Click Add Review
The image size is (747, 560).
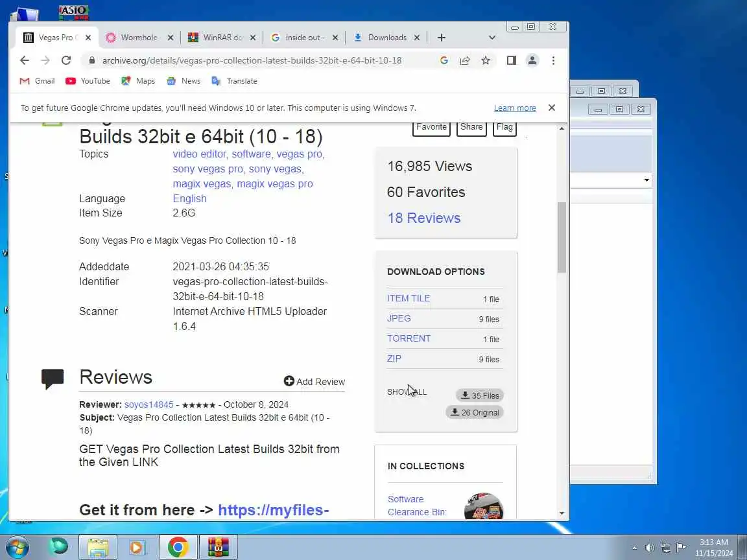(x=314, y=381)
